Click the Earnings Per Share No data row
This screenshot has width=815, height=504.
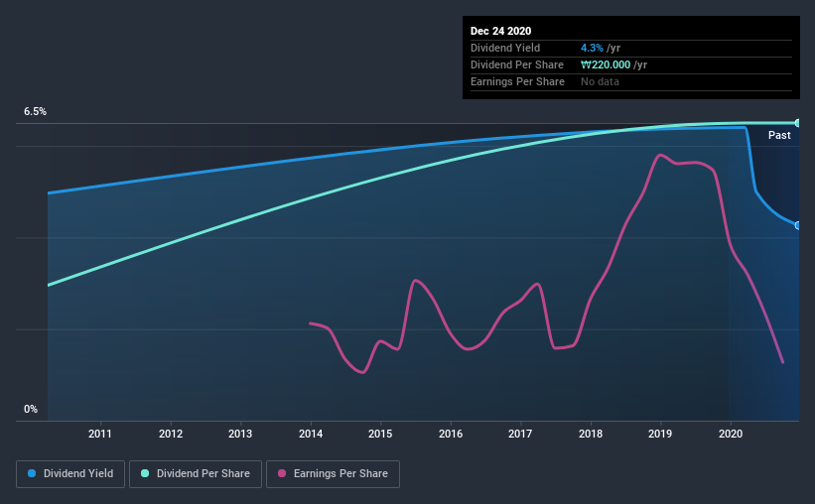(631, 81)
